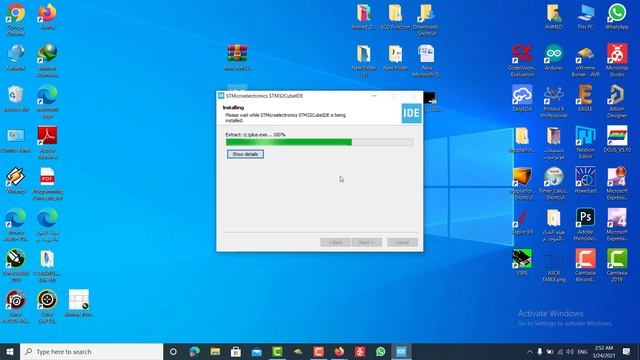Select the Winamp desktop shortcut
The width and height of the screenshot is (640, 360).
tap(16, 180)
